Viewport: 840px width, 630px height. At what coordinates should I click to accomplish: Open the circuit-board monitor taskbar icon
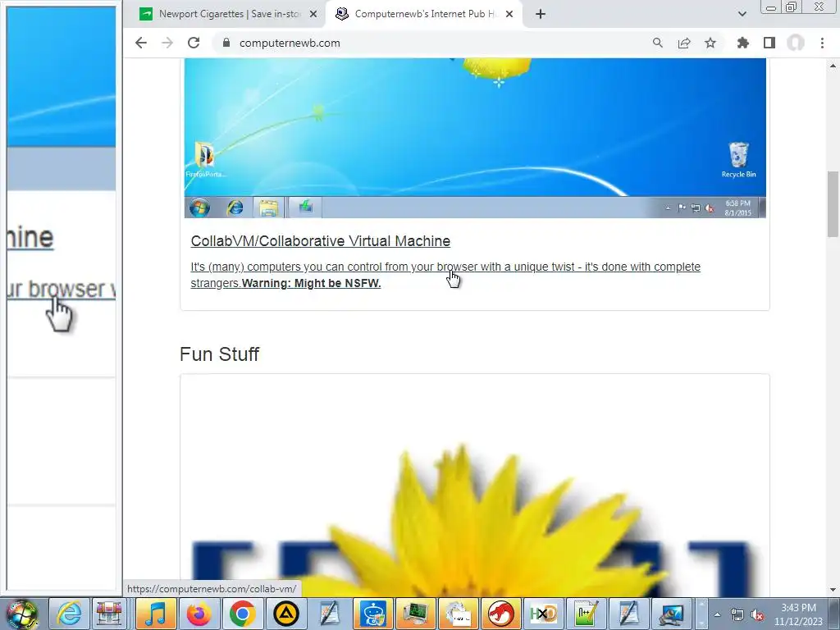click(x=415, y=614)
